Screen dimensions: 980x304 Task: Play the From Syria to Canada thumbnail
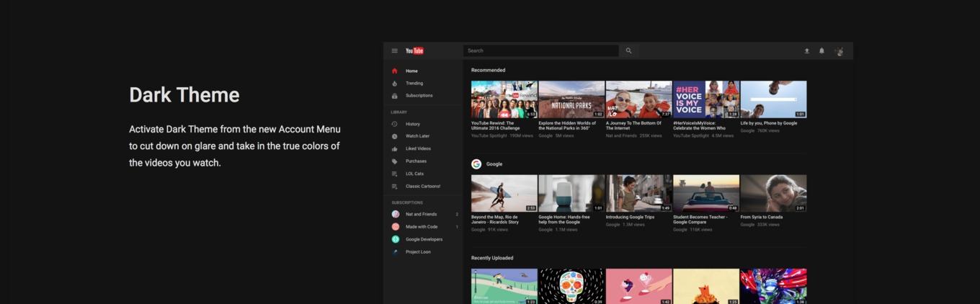[773, 193]
